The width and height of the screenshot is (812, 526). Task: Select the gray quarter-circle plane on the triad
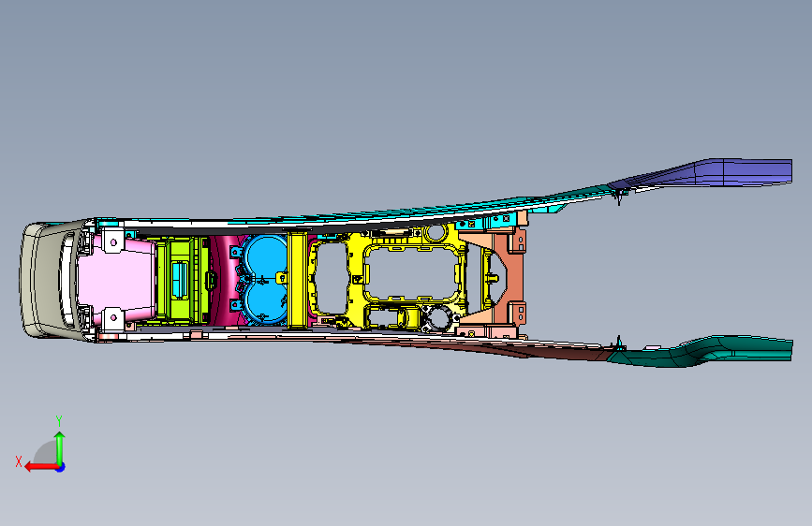pyautogui.click(x=46, y=454)
